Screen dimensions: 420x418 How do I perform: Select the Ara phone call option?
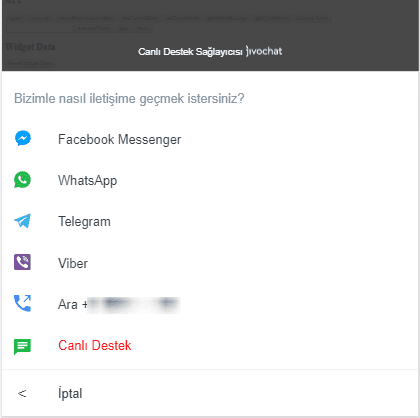point(210,304)
